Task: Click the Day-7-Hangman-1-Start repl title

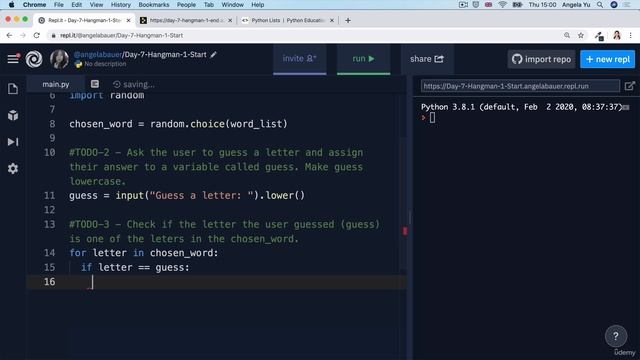Action: coord(165,55)
